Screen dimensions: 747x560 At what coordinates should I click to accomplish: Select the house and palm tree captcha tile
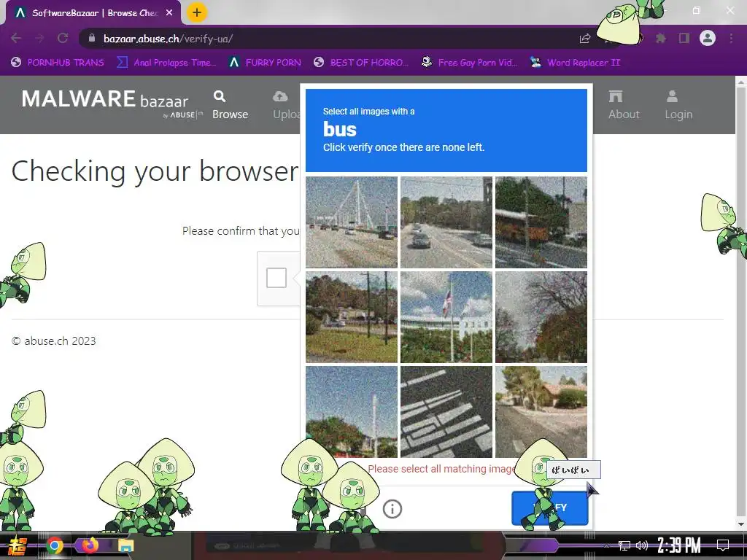point(541,412)
